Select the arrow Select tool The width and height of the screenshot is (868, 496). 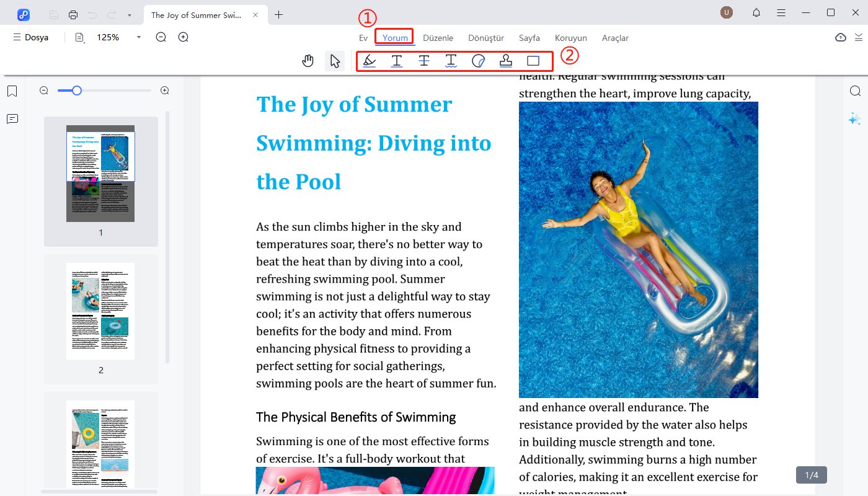pos(335,61)
